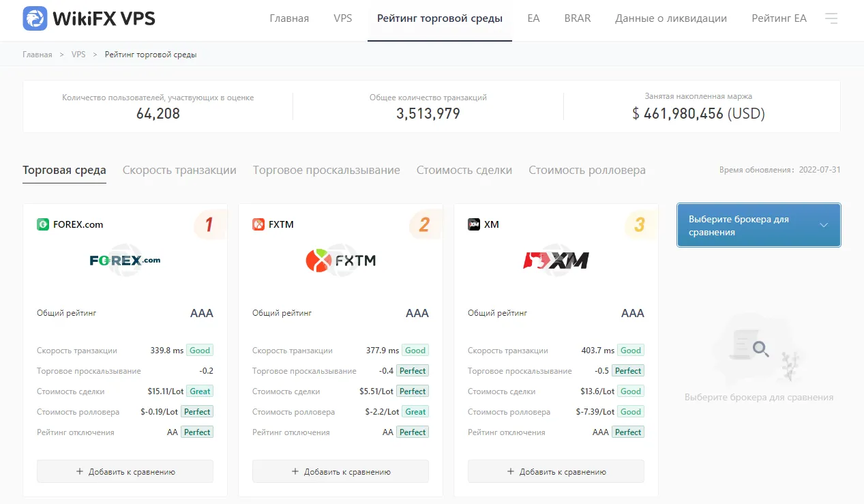Open BRAR navigation item
This screenshot has height=504, width=864.
[x=578, y=18]
